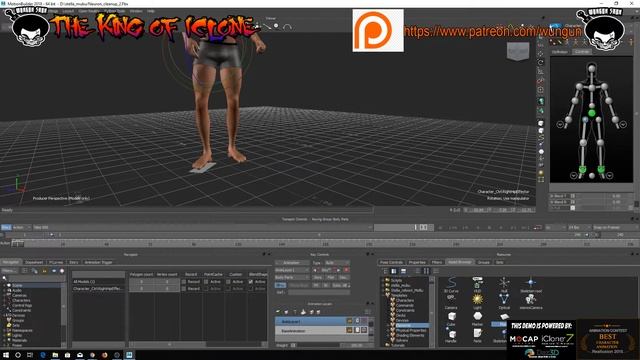Screen dimensions: 640x360
Task: Switch to the FCurves tab
Action: tap(56, 262)
